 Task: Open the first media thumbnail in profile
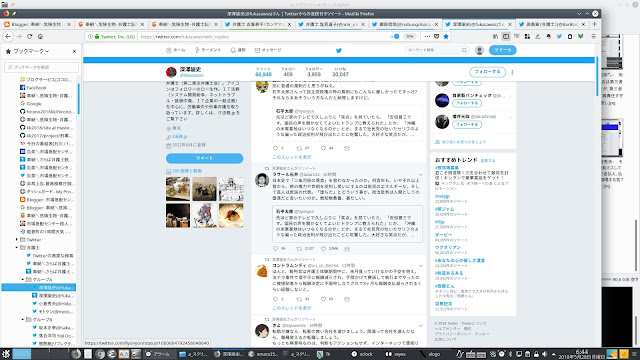(x=178, y=189)
